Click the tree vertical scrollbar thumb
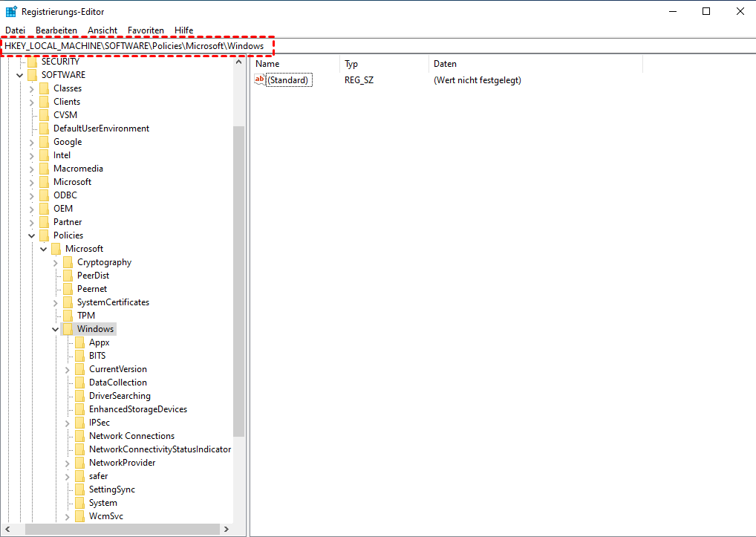 [238, 281]
